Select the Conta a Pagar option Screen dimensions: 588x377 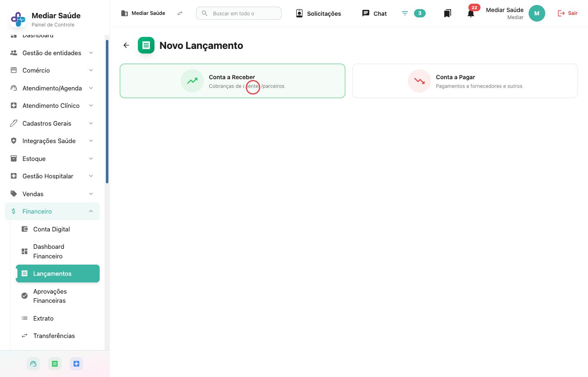465,81
